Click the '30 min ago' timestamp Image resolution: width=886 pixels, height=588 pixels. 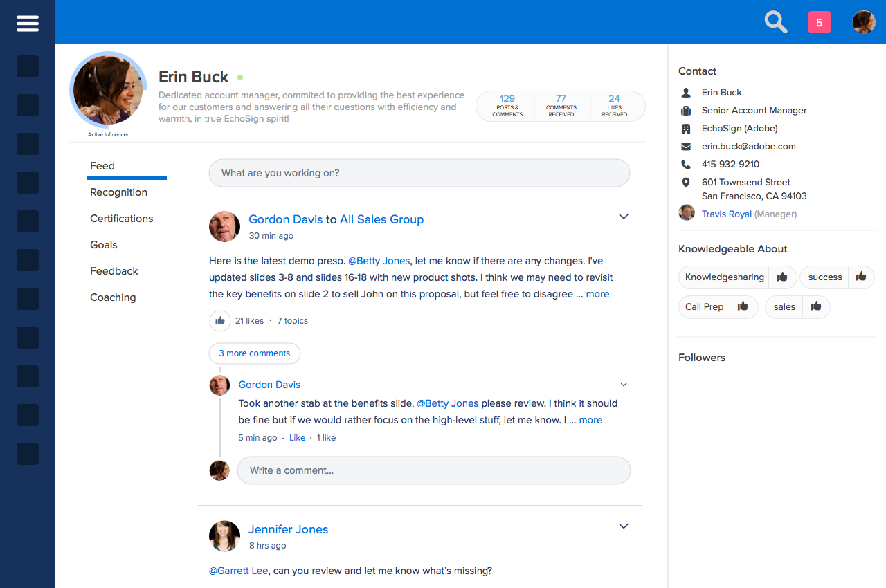[271, 236]
